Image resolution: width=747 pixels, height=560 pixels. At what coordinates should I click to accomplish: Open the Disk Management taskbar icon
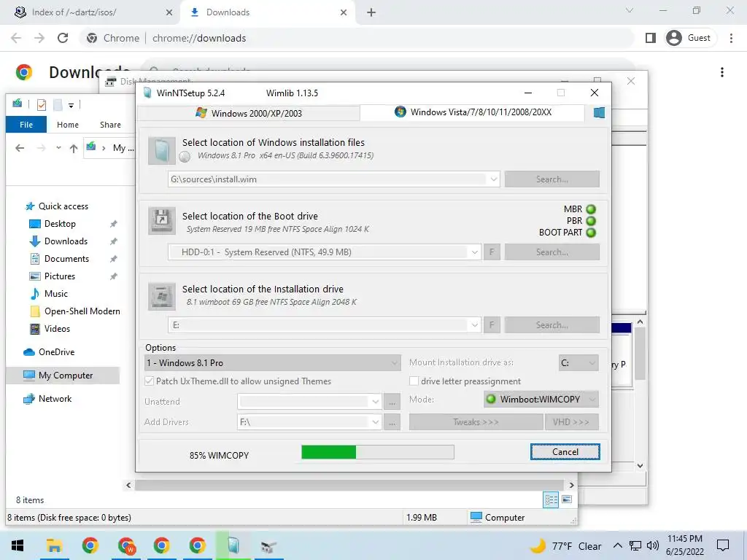point(268,545)
